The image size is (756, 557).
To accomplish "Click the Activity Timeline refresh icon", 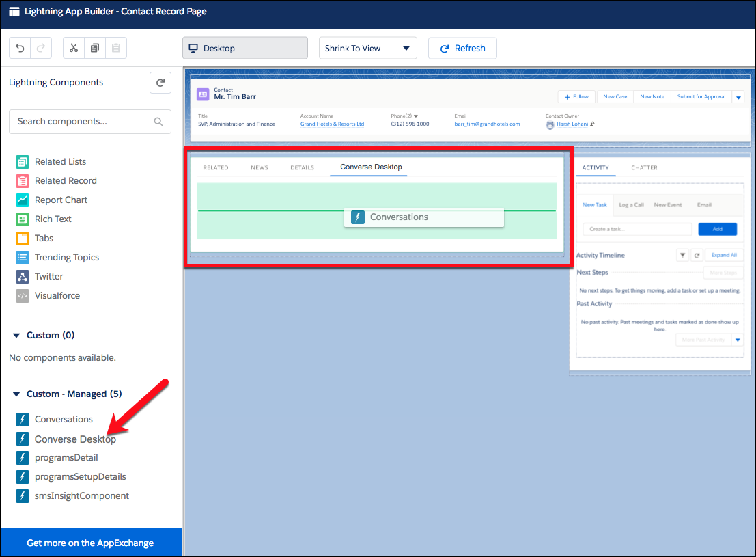I will [x=697, y=256].
